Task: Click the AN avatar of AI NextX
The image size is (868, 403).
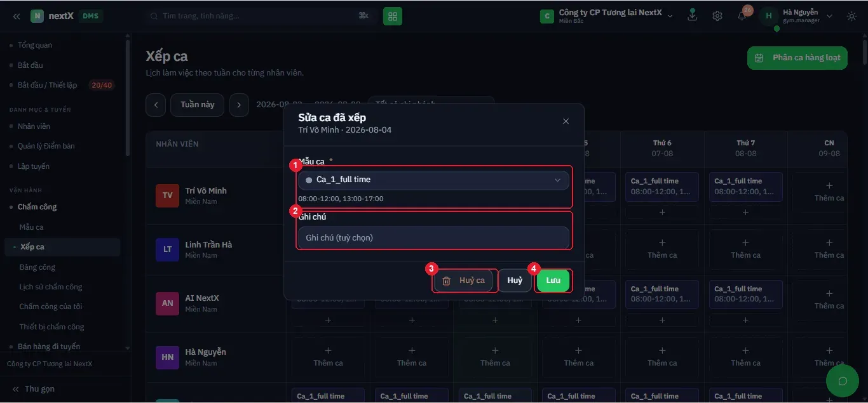Action: click(x=167, y=303)
